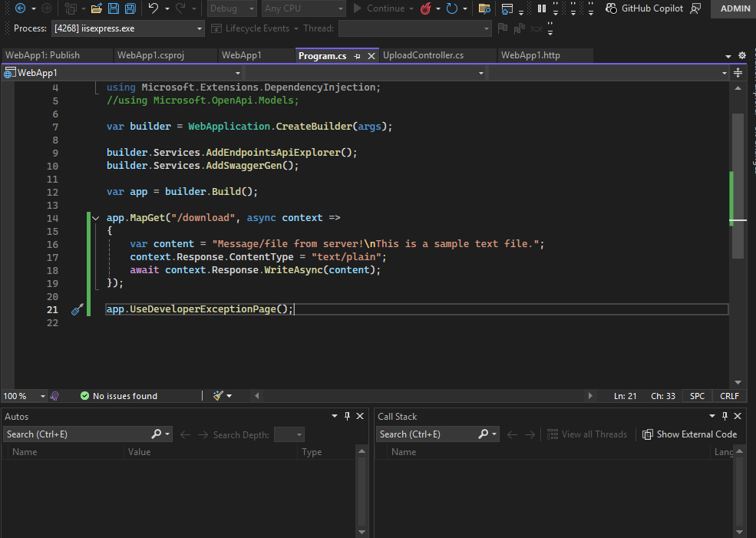The image size is (756, 538).
Task: Collapse the app.MapGet code block
Action: coord(96,218)
